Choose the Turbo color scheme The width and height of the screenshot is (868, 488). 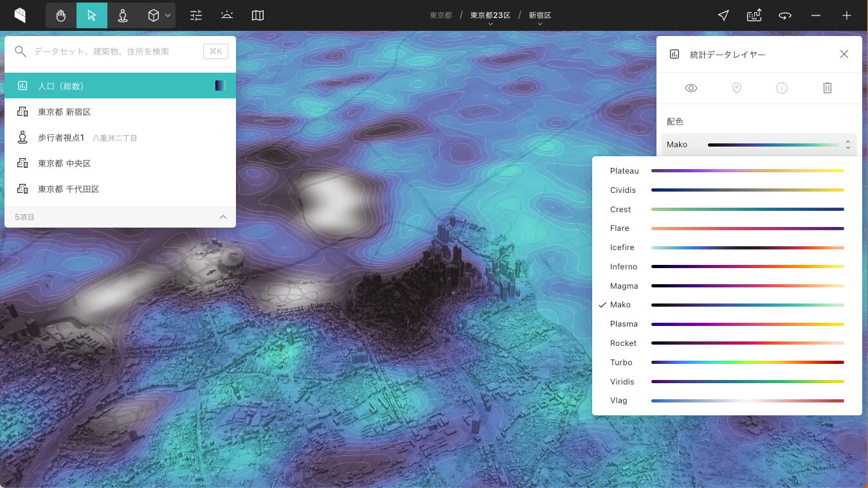tap(727, 363)
